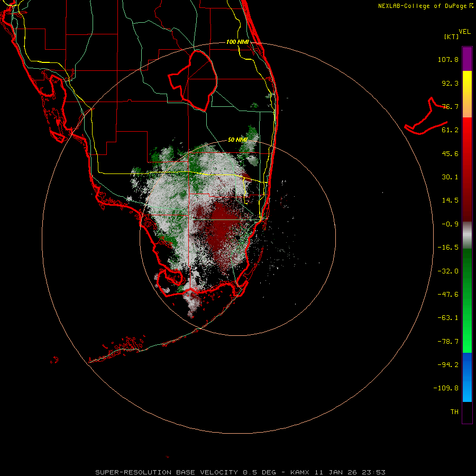Screen dimensions: 476x476
Task: Select the -94.2 legend value
Action: pyautogui.click(x=448, y=365)
